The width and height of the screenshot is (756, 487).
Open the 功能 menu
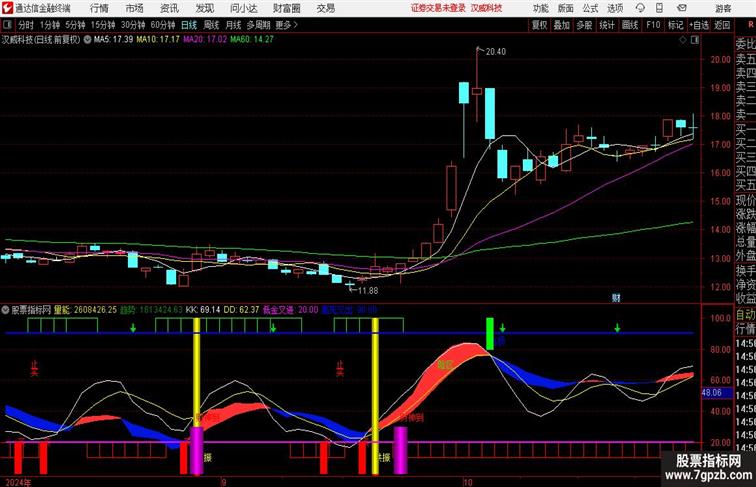541,9
